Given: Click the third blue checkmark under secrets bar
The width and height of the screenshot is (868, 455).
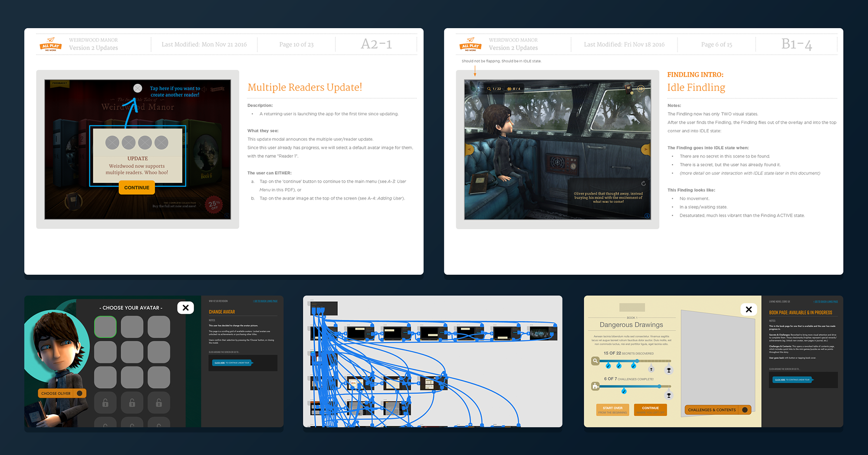Looking at the screenshot, I should point(634,366).
